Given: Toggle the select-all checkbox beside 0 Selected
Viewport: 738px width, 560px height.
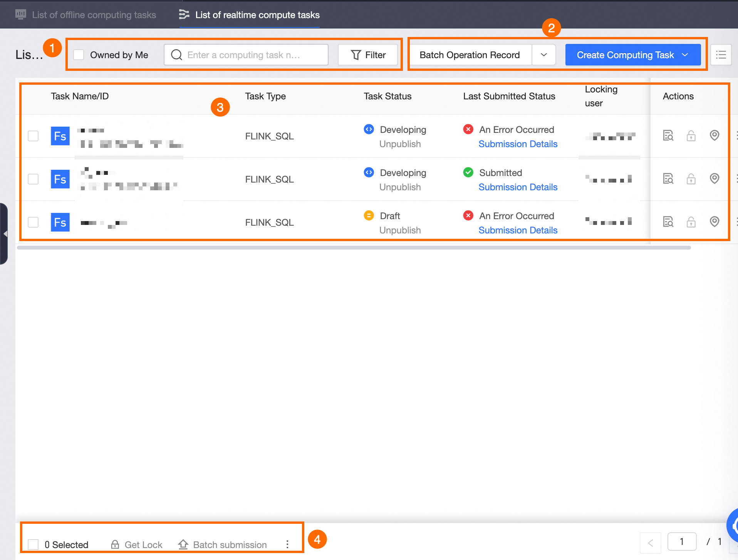Looking at the screenshot, I should tap(33, 545).
